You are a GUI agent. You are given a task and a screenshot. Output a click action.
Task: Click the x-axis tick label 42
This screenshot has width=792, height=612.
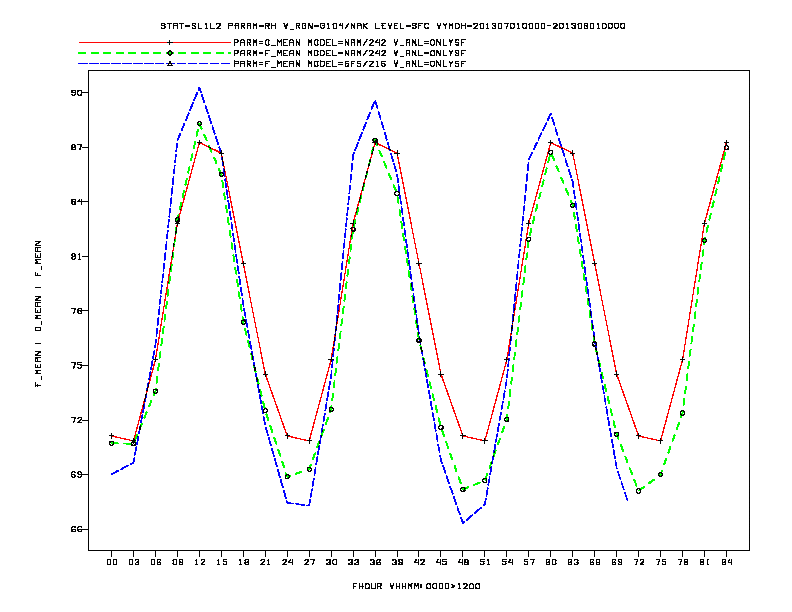coord(419,562)
